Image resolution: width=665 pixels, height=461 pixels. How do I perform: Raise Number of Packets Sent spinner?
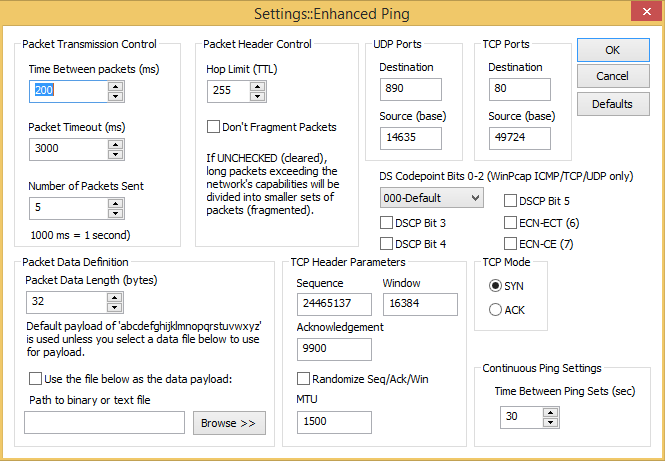(115, 204)
